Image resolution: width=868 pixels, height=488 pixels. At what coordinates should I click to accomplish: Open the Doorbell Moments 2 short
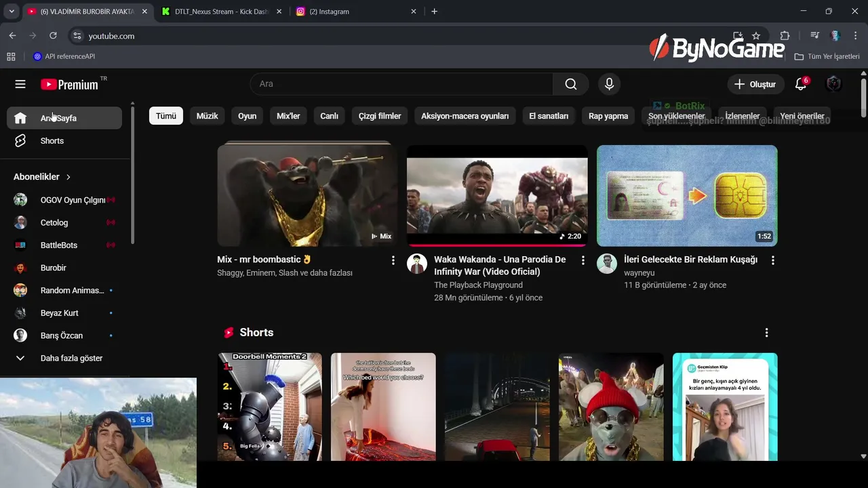coord(270,407)
